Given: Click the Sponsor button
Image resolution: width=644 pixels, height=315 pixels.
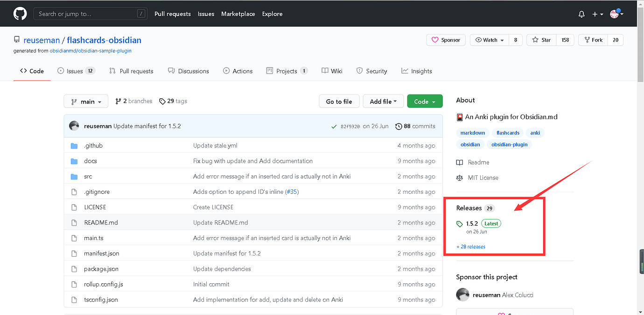Looking at the screenshot, I should click(446, 40).
